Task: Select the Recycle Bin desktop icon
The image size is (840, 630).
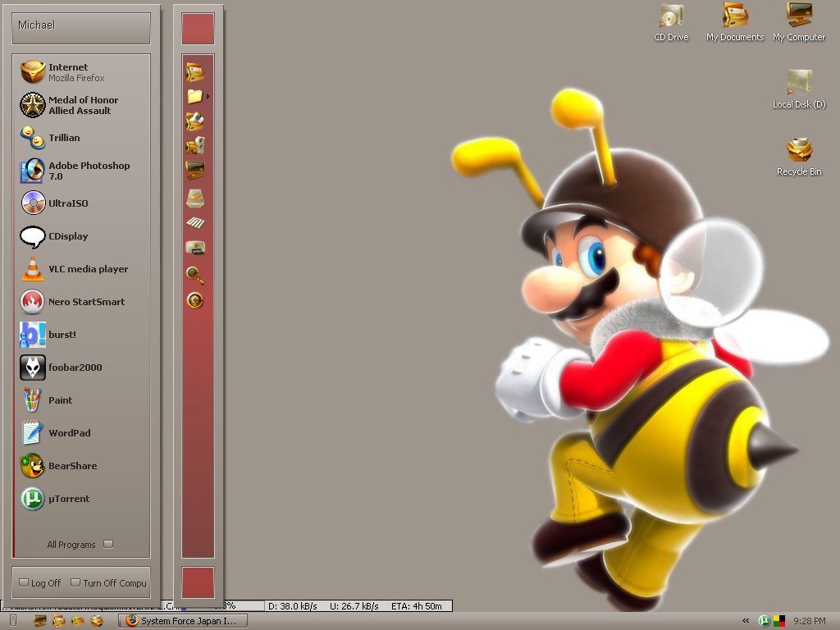Action: (x=799, y=157)
